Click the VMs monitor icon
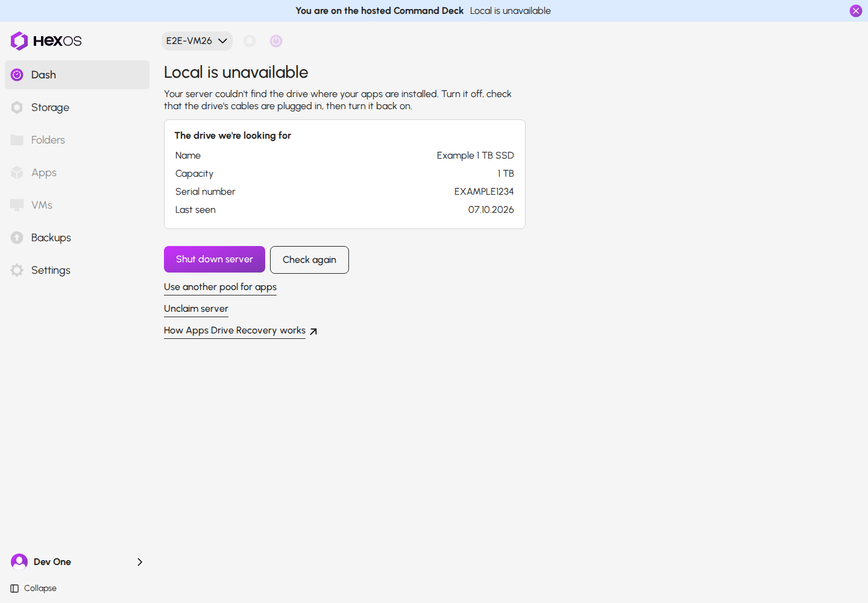Viewport: 868px width, 603px height. tap(17, 205)
